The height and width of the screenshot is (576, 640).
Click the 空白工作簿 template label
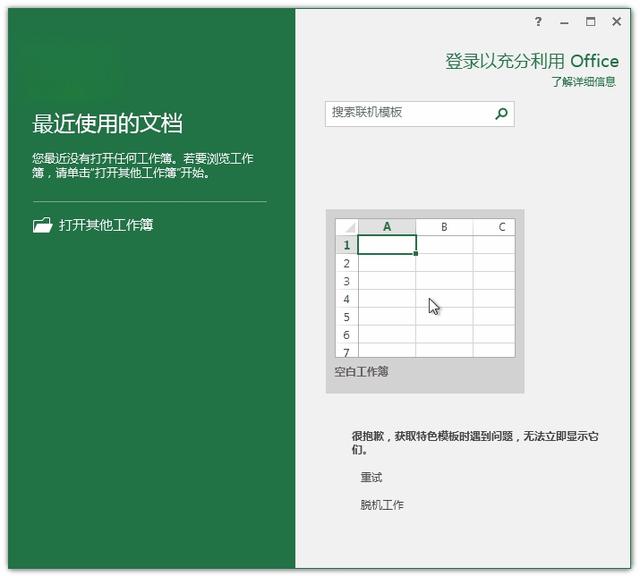(x=361, y=371)
